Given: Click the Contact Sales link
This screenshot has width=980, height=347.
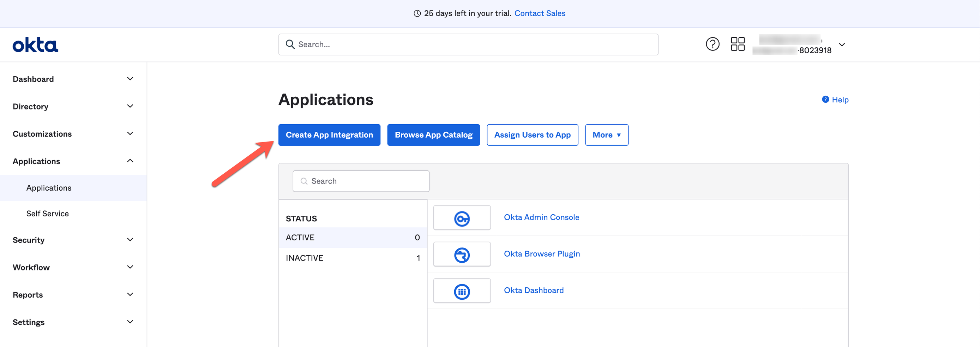Looking at the screenshot, I should 540,13.
